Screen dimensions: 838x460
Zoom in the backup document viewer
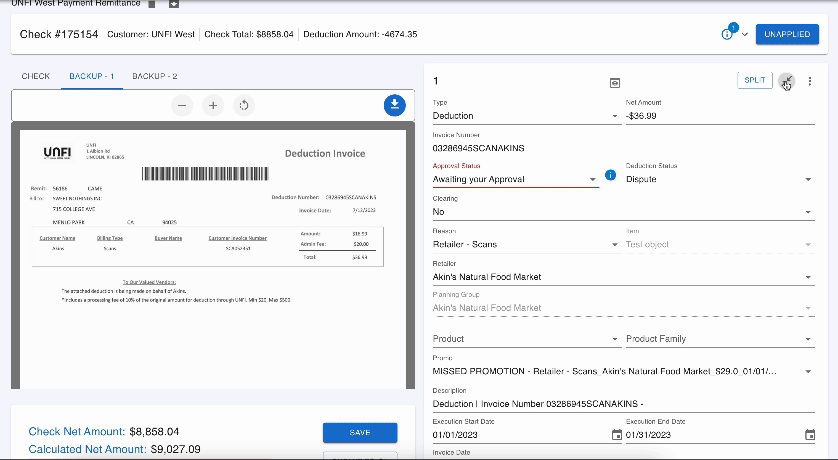pos(213,105)
